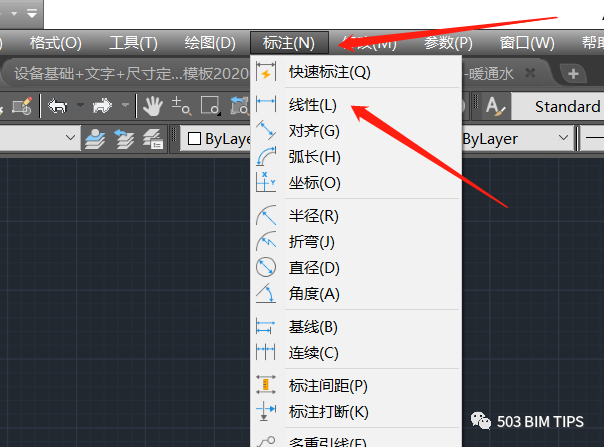Viewport: 604px width, 447px height.
Task: Choose 对齐(G) aligned dimension
Action: (356, 131)
